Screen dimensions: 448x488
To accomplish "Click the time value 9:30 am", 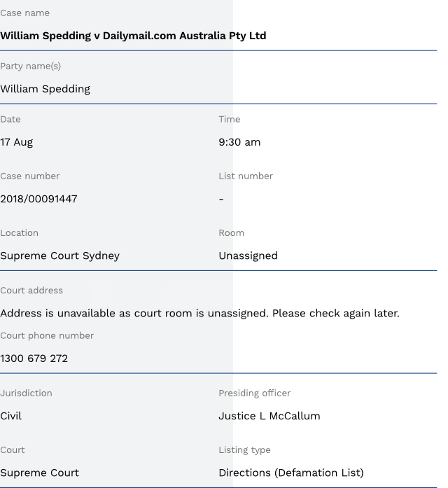I will tap(239, 142).
